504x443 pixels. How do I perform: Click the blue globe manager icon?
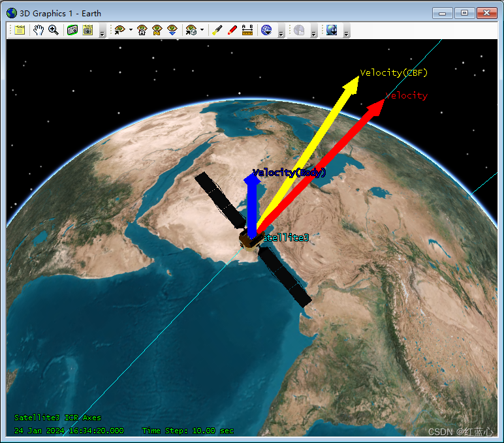[x=266, y=30]
